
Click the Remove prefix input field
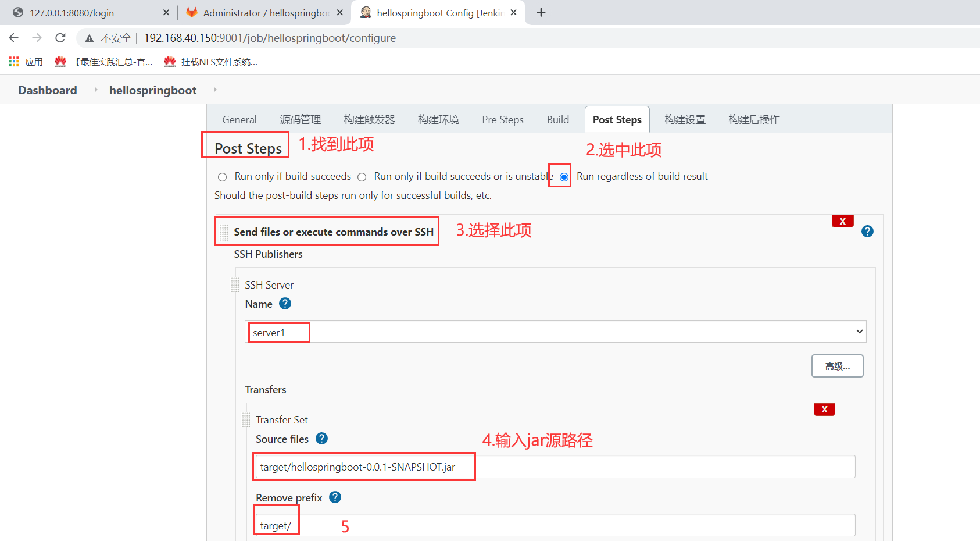pos(556,525)
